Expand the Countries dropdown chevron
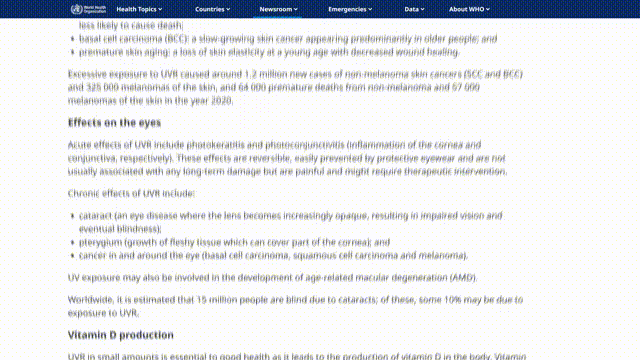The width and height of the screenshot is (640, 360). click(x=228, y=9)
